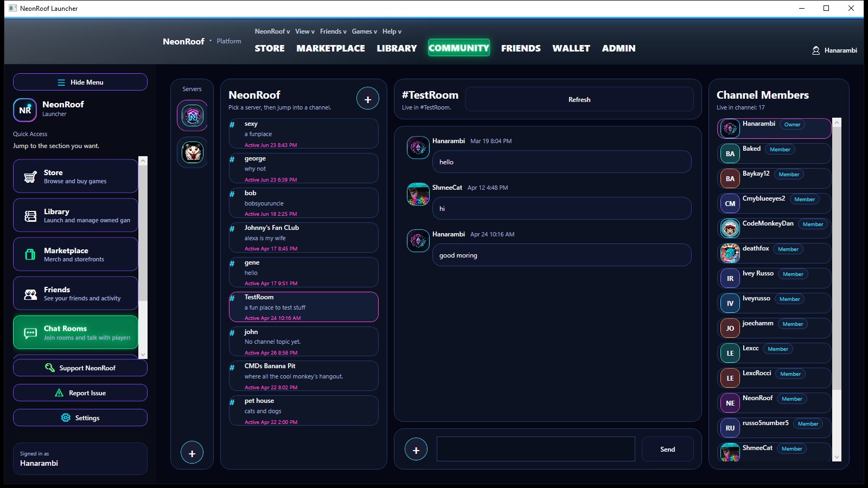The image size is (868, 488).
Task: Switch to the STORE tab
Action: point(270,48)
